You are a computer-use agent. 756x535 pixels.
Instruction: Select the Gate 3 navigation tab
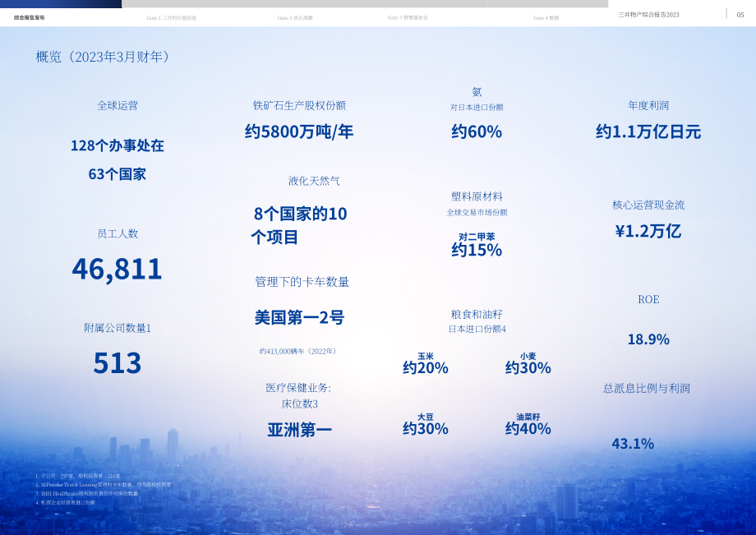pyautogui.click(x=408, y=17)
